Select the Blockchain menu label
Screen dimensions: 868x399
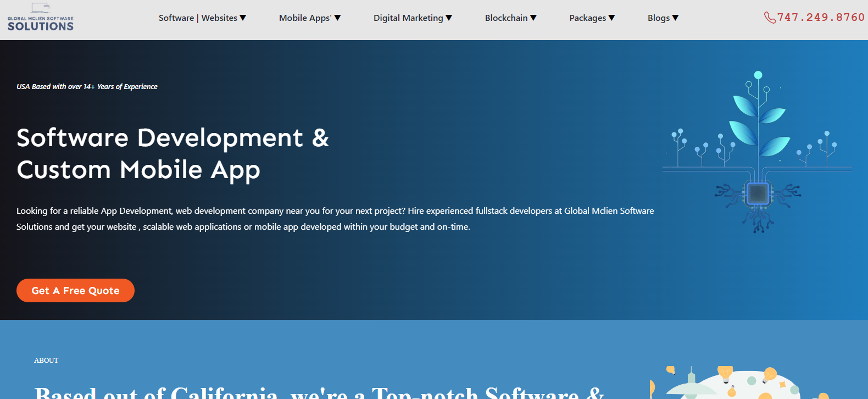[506, 18]
